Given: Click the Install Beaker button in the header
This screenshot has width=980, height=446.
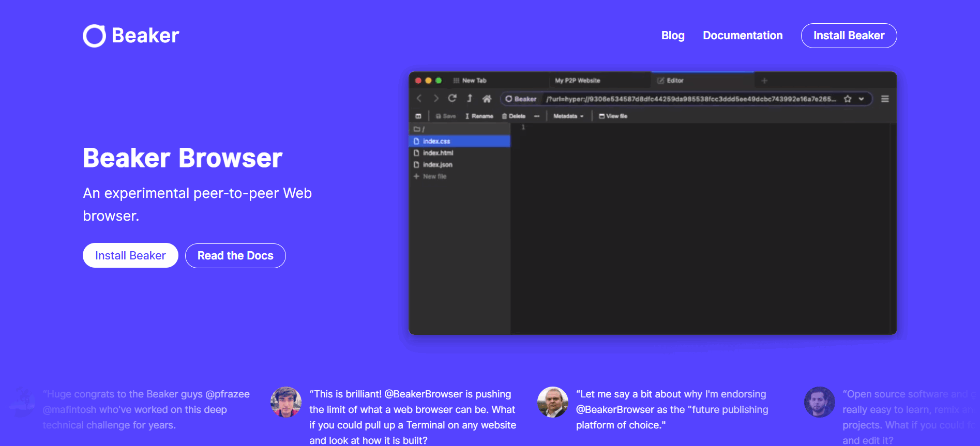Looking at the screenshot, I should [x=849, y=36].
